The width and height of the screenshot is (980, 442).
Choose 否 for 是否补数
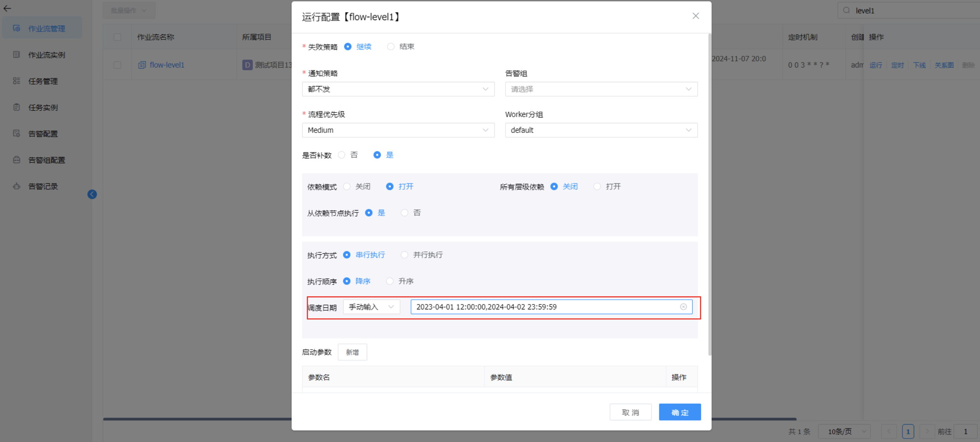click(x=342, y=155)
